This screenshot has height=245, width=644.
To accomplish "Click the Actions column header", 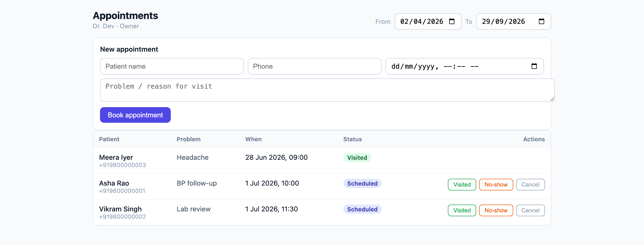I will point(534,139).
